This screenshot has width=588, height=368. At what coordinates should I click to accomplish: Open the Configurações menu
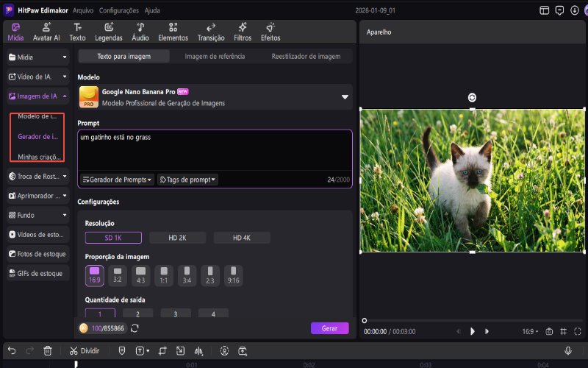coord(118,11)
